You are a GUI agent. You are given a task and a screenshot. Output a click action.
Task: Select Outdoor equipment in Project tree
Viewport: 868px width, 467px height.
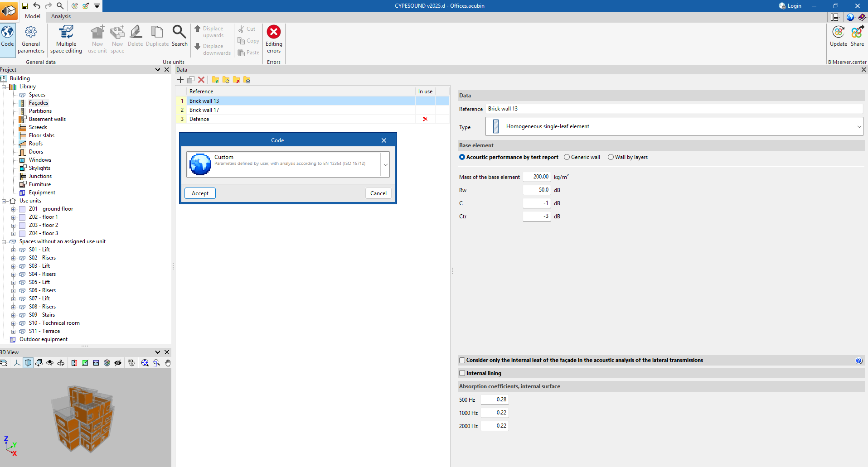[x=44, y=339]
